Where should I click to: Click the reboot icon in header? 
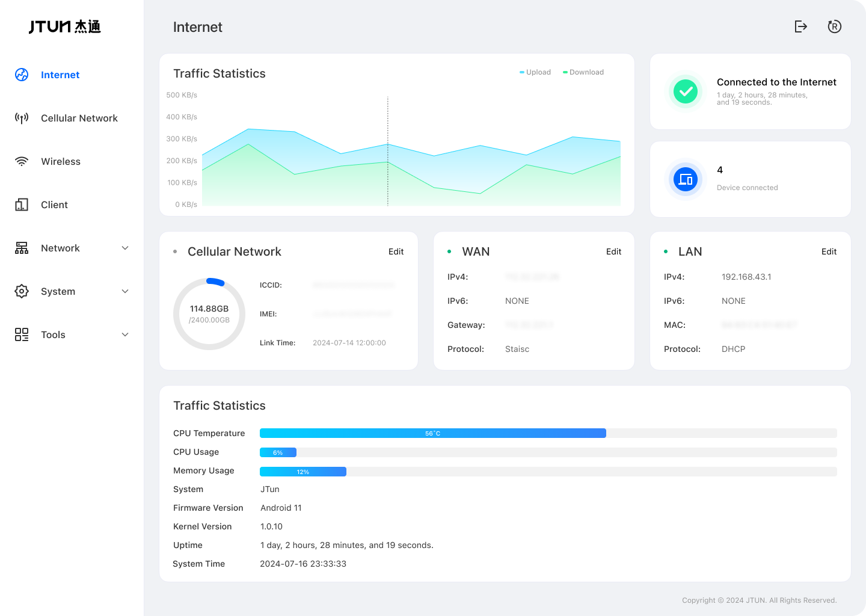tap(834, 26)
